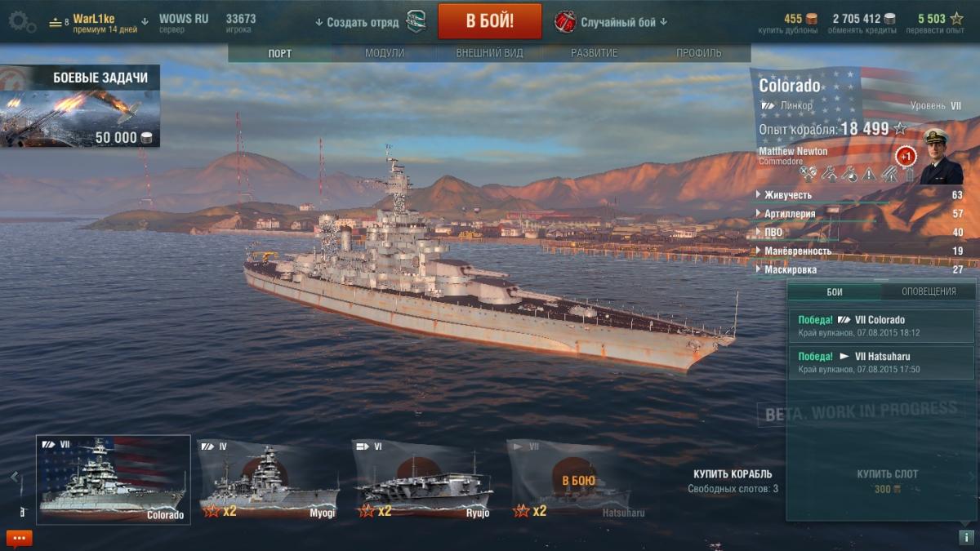Click the В БОЙ! battle button

tap(490, 21)
